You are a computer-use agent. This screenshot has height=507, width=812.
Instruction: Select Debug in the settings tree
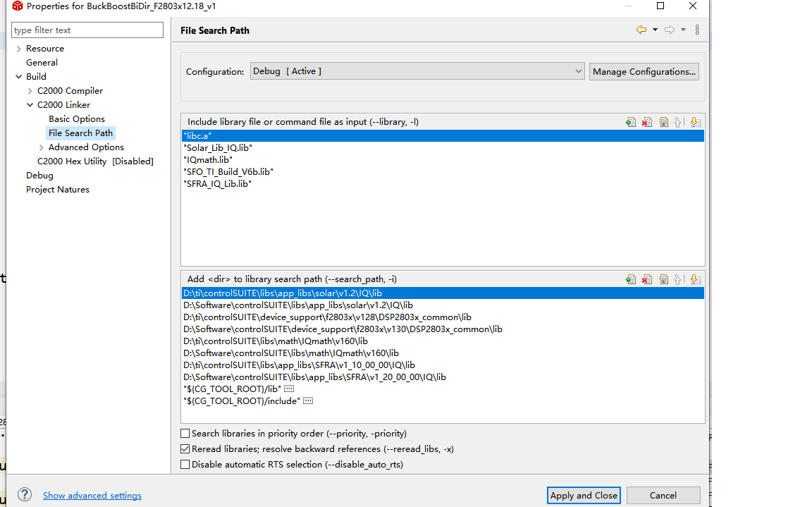click(x=40, y=176)
